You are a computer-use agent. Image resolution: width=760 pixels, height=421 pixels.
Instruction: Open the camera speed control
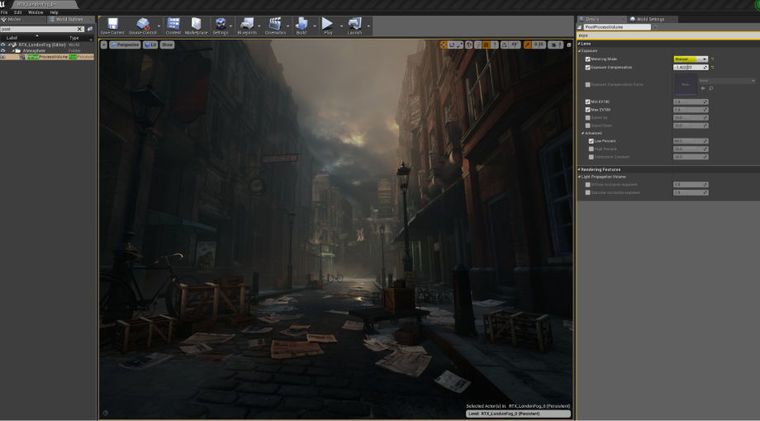pos(555,45)
